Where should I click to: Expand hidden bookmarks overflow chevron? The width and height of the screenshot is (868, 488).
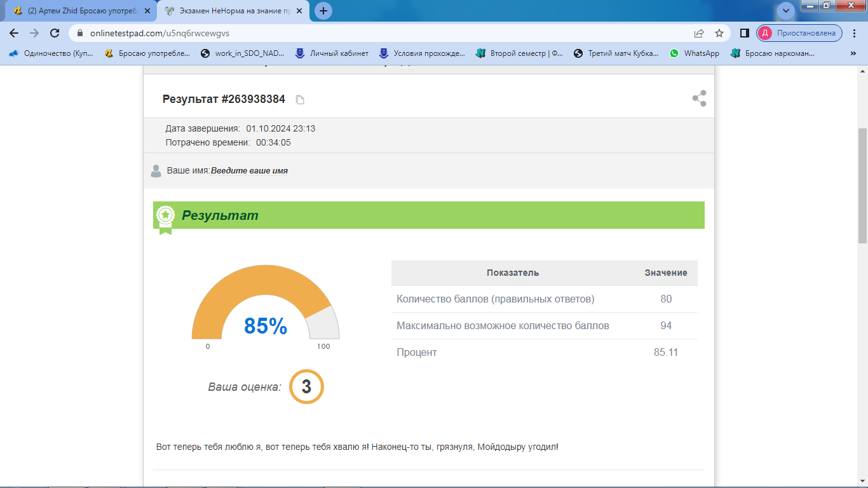[853, 53]
